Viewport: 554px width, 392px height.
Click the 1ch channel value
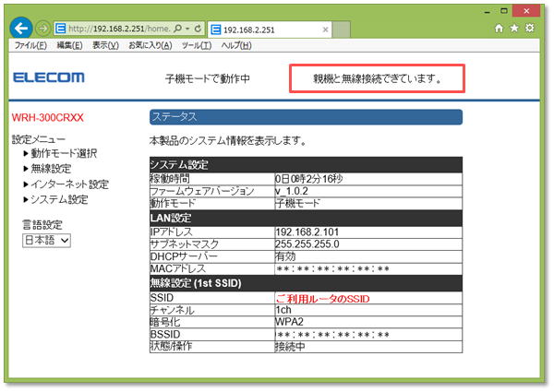pyautogui.click(x=283, y=310)
